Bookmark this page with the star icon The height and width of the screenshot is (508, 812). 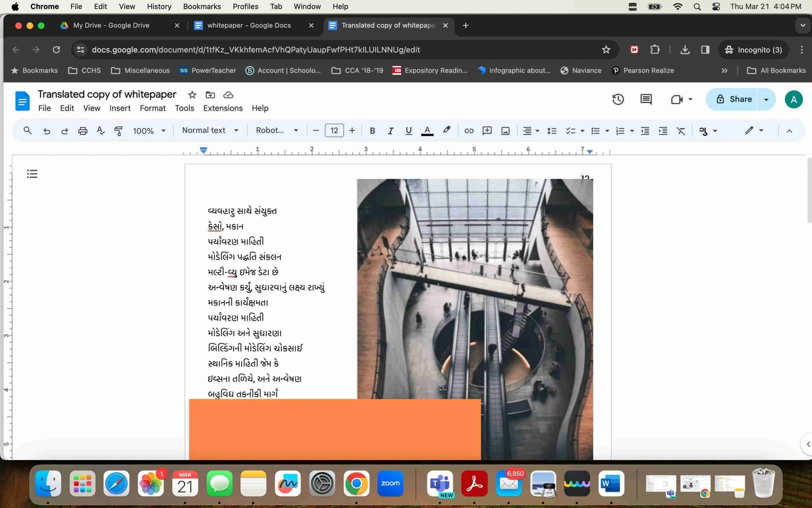coord(606,50)
